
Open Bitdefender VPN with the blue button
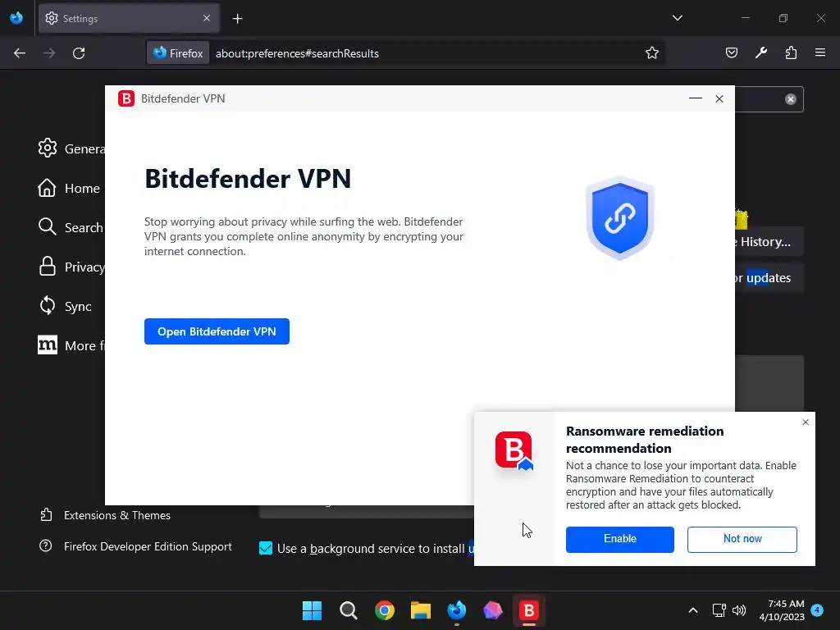[x=217, y=331]
